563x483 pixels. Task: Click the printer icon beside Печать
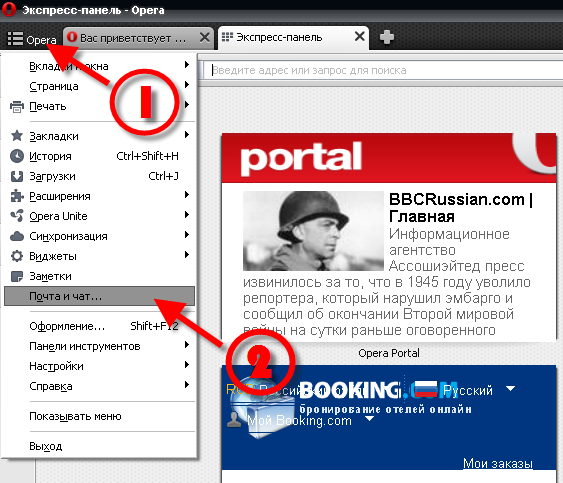pyautogui.click(x=17, y=107)
